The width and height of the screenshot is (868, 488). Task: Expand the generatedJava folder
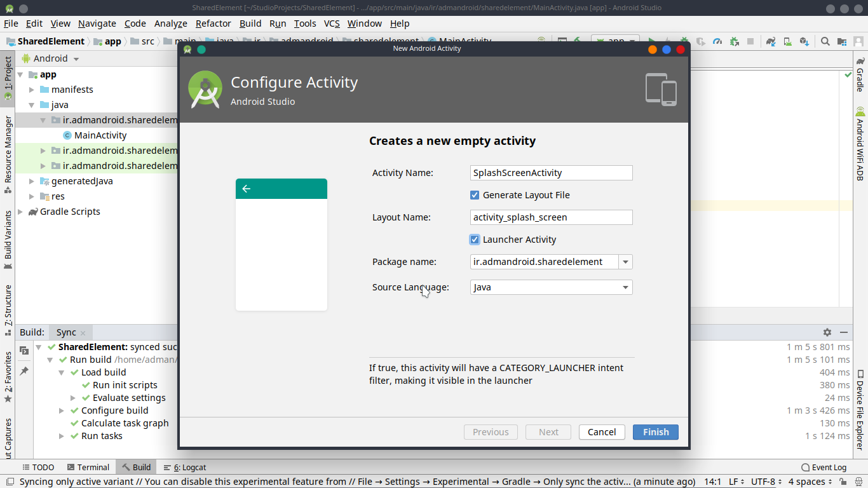tap(32, 181)
